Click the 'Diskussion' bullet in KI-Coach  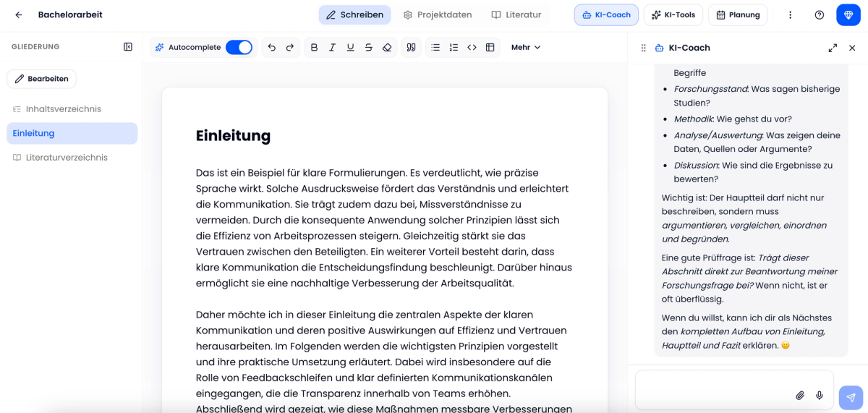click(x=753, y=172)
